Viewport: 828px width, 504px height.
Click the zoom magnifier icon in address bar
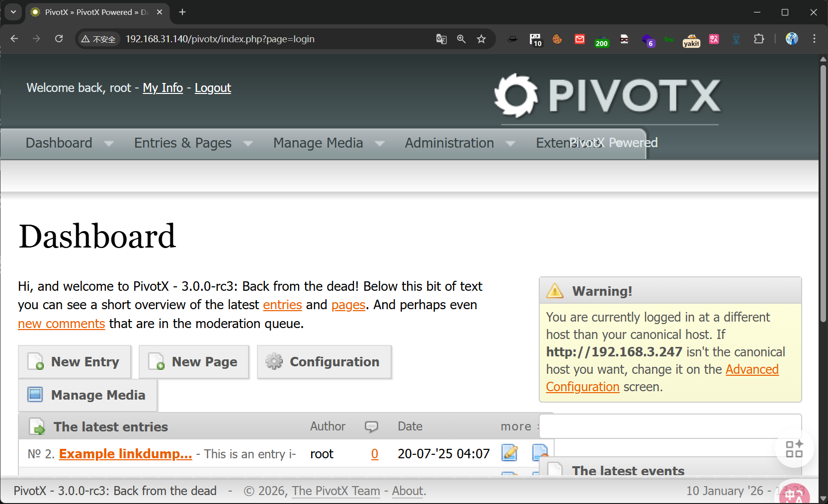(461, 39)
